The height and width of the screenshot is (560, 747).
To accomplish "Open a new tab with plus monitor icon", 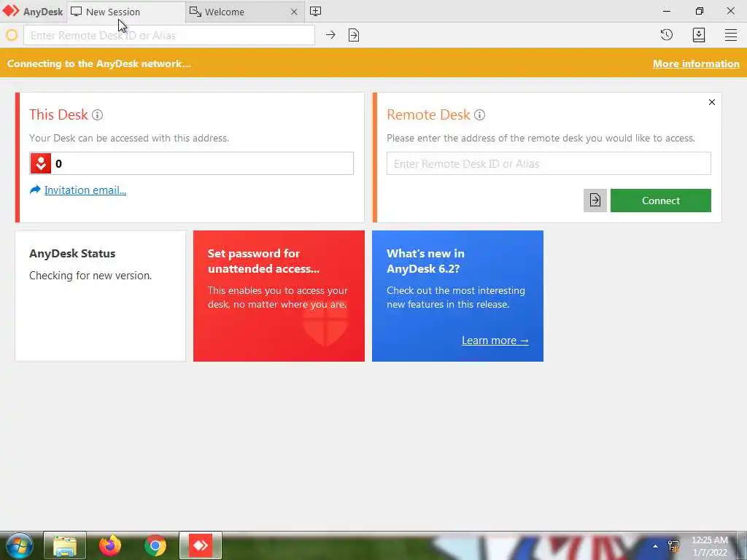I will coord(315,12).
